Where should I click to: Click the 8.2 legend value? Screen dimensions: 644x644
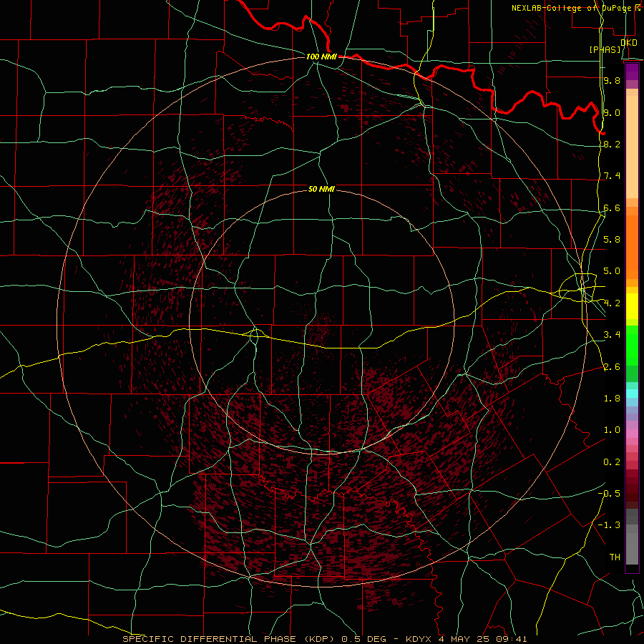[x=612, y=144]
